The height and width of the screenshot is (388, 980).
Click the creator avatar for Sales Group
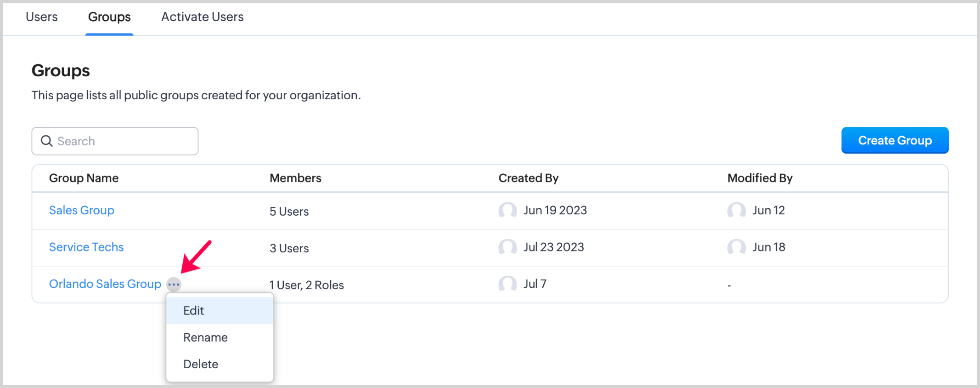(507, 211)
